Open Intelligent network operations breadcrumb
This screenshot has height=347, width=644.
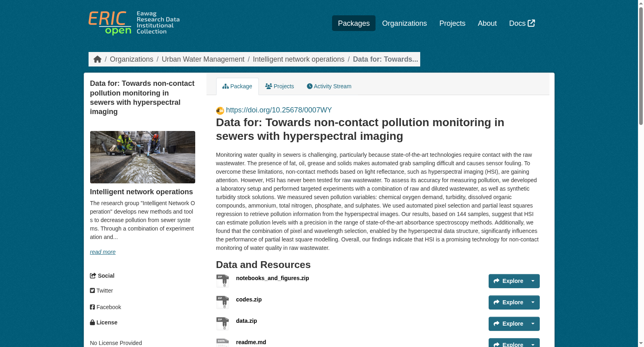pos(299,59)
